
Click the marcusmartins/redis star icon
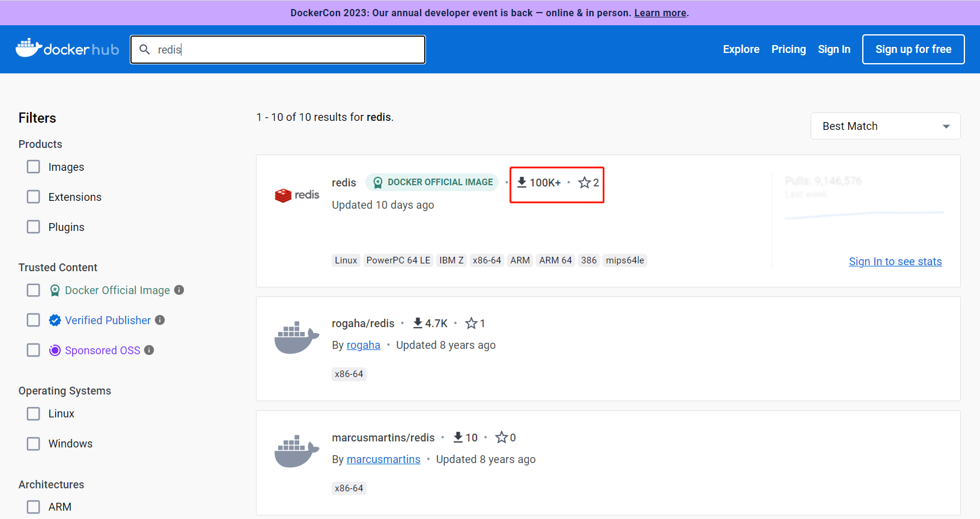click(502, 437)
